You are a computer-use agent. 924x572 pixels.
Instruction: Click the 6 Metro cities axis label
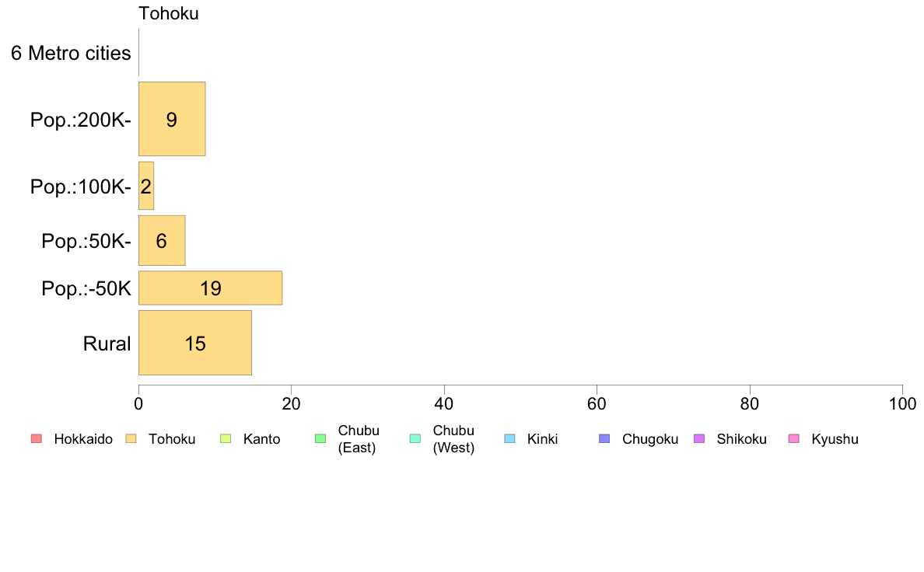pyautogui.click(x=71, y=53)
